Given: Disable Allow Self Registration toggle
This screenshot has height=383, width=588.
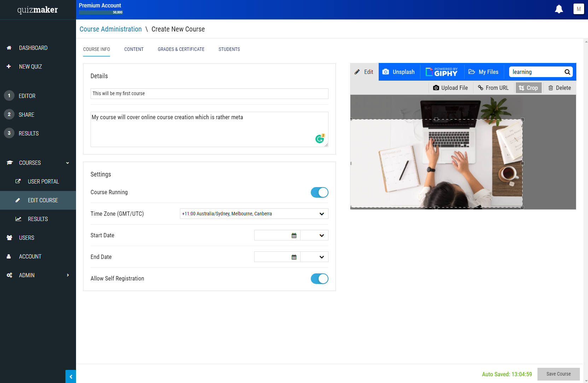Looking at the screenshot, I should [319, 279].
